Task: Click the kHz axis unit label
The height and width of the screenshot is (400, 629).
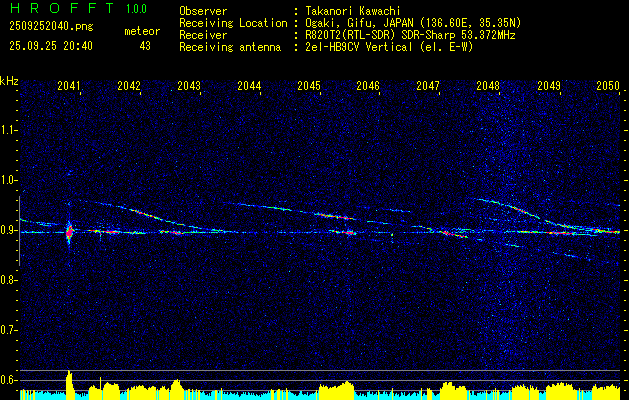Action: tap(9, 81)
